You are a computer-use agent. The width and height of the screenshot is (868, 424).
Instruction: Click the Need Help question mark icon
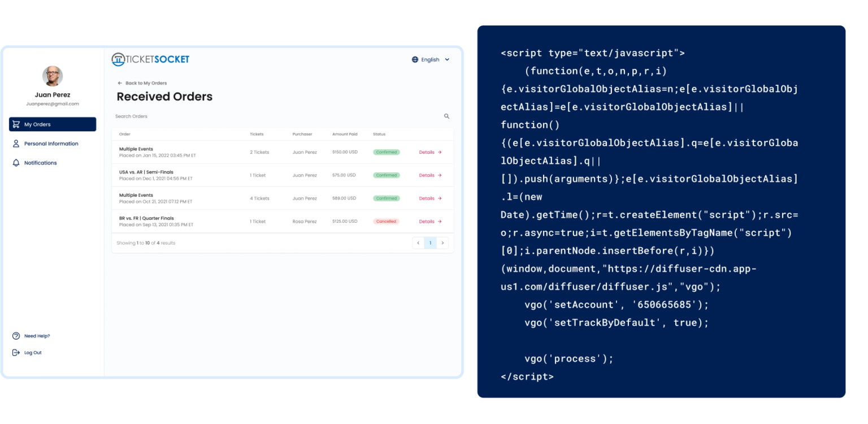[x=16, y=336]
